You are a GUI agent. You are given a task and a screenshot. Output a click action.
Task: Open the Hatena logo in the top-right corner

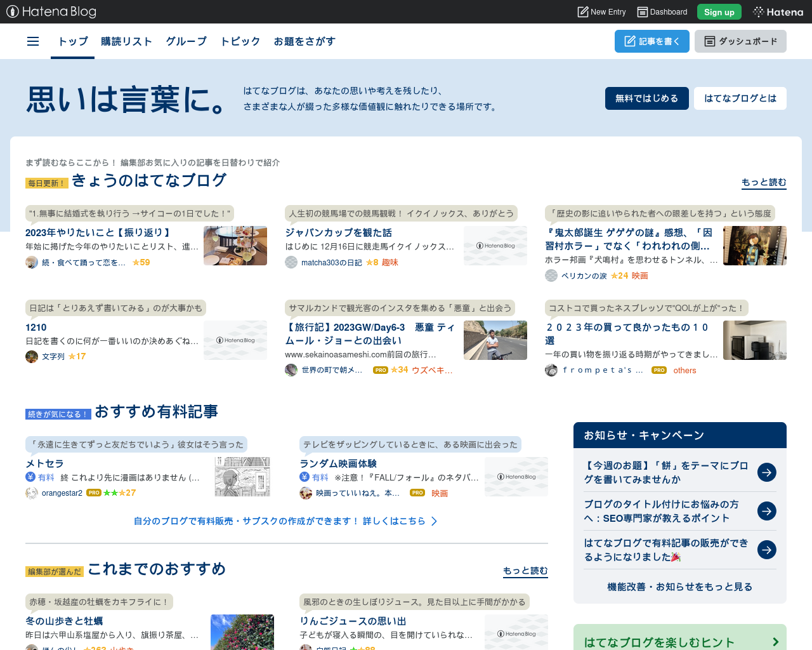(778, 11)
